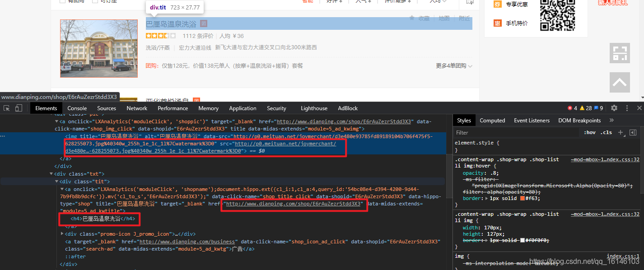Expand the struck-through border #f0f0f0 shorthand
Viewport: 644px width, 270px height.
click(486, 241)
